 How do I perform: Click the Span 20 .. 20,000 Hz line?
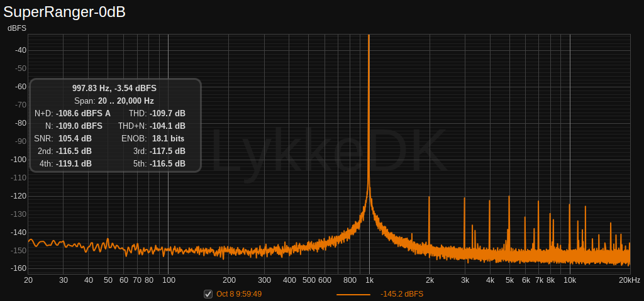point(114,101)
